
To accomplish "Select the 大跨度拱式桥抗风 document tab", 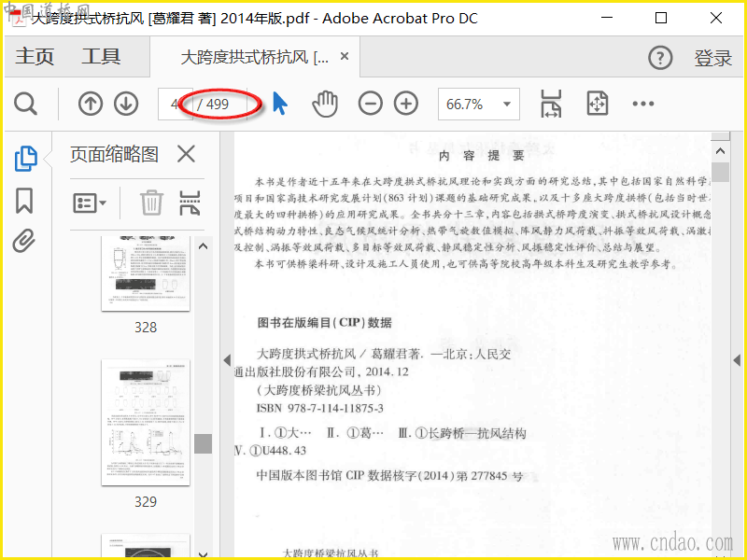I will [x=254, y=58].
